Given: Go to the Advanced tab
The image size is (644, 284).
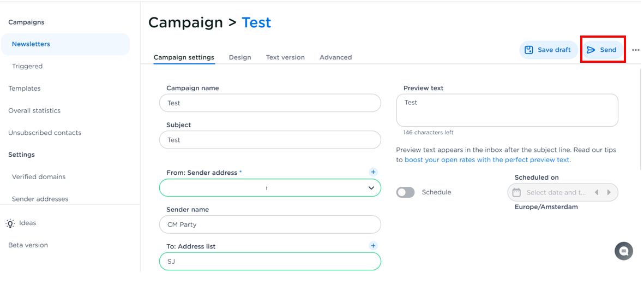Looking at the screenshot, I should click(335, 57).
